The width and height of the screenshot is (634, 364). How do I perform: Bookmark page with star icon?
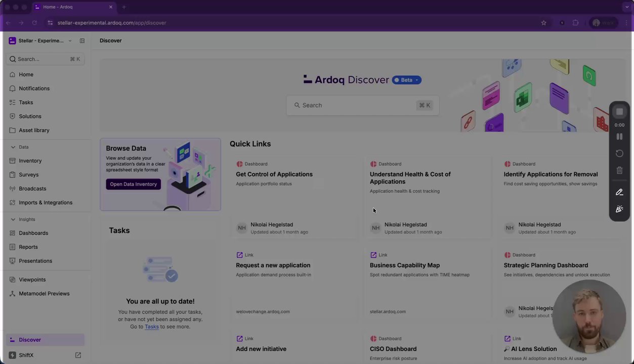544,23
